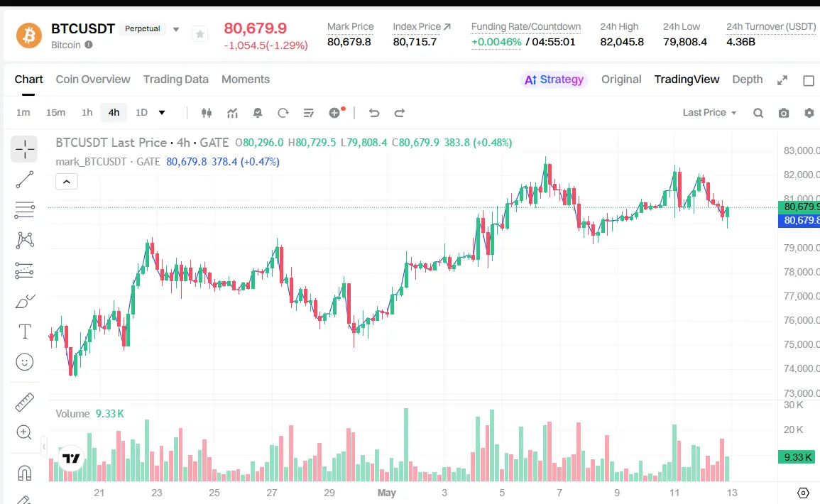
Task: Open the candlestick chart style menu
Action: pos(207,113)
